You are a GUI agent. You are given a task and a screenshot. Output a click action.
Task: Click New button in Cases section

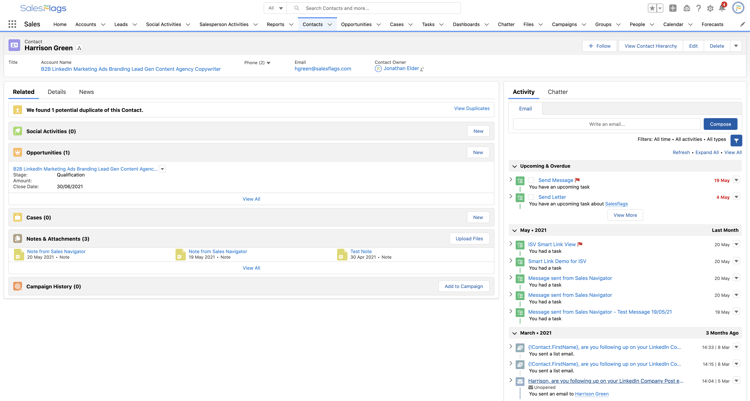point(478,217)
